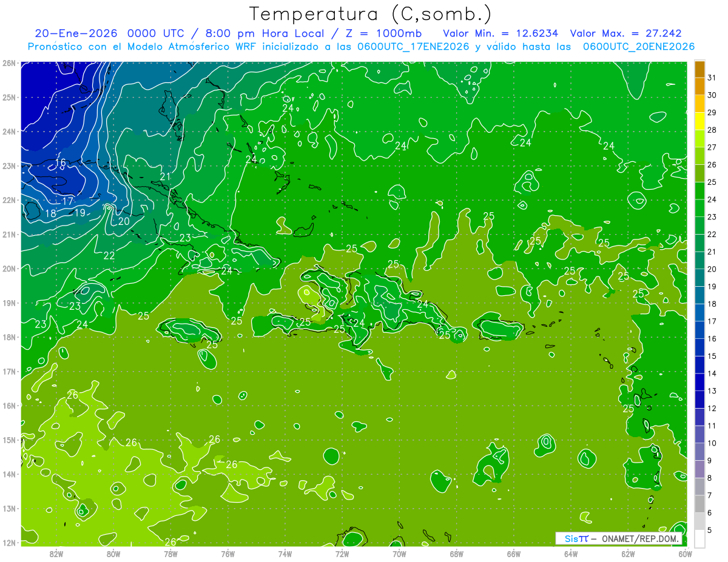Viewport: 728px width, 562px height.
Task: Click the map contour label '17' near 22N
Action: point(67,201)
